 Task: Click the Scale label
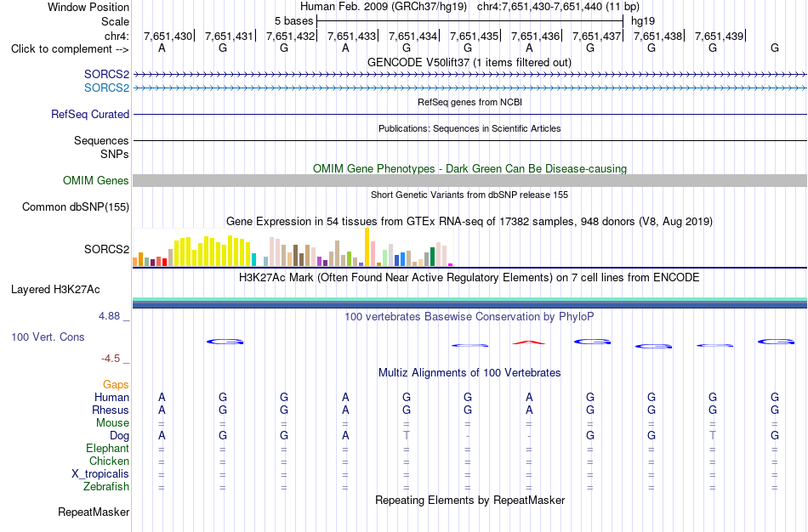[x=115, y=21]
